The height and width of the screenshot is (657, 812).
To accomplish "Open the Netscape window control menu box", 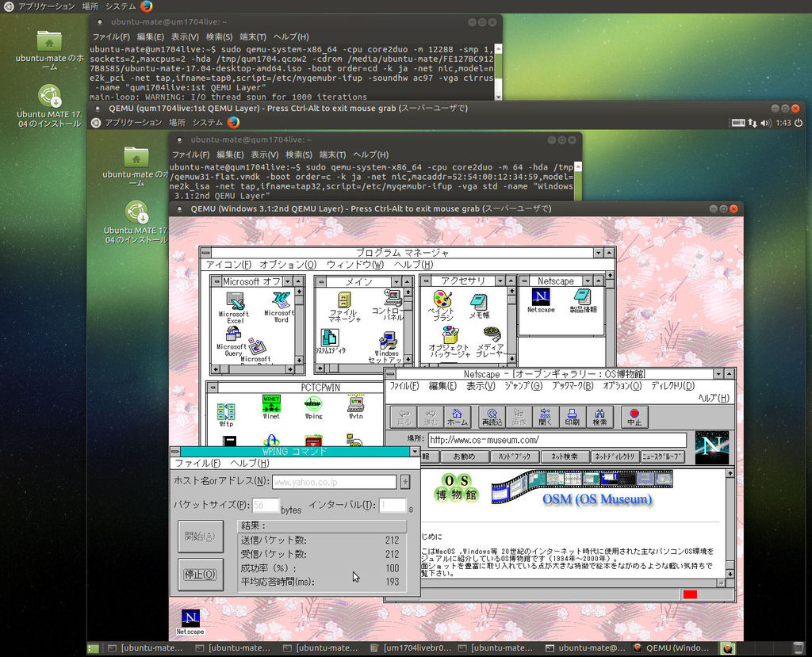I will click(x=390, y=374).
